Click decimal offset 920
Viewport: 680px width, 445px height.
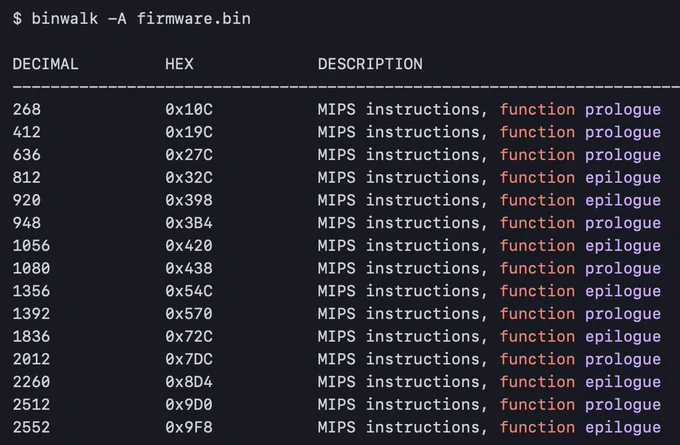click(x=26, y=200)
